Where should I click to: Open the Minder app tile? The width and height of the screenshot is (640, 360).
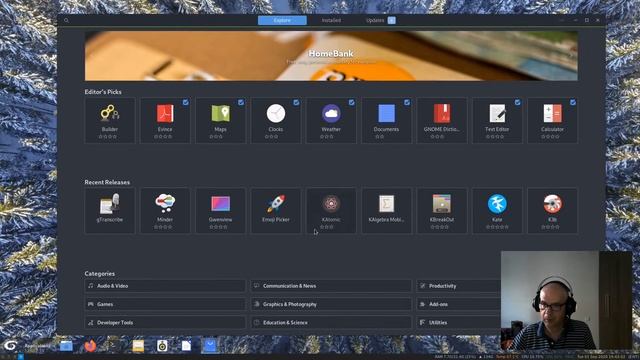pos(165,211)
